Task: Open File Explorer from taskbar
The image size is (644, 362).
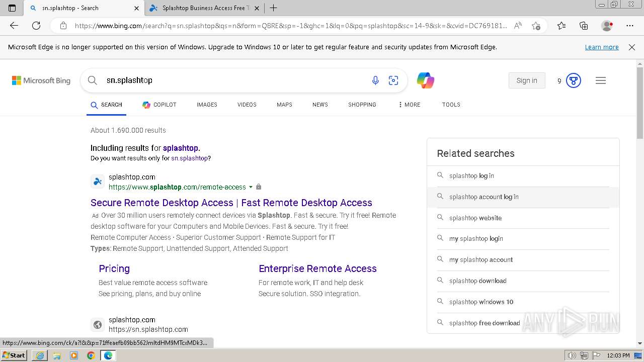Action: (57, 355)
